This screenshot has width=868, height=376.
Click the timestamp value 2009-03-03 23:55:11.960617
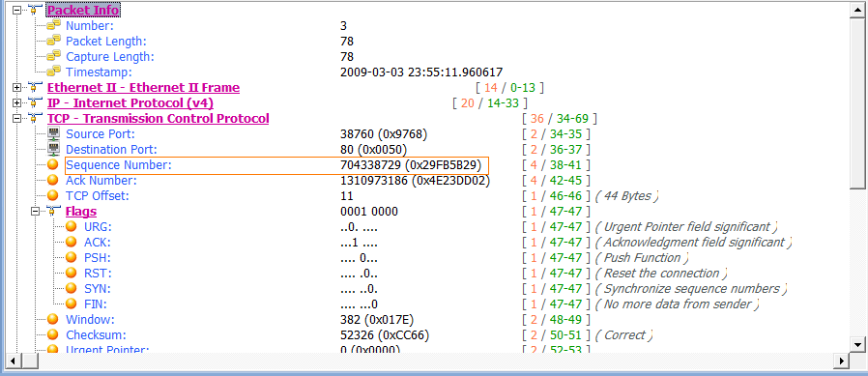tap(421, 72)
